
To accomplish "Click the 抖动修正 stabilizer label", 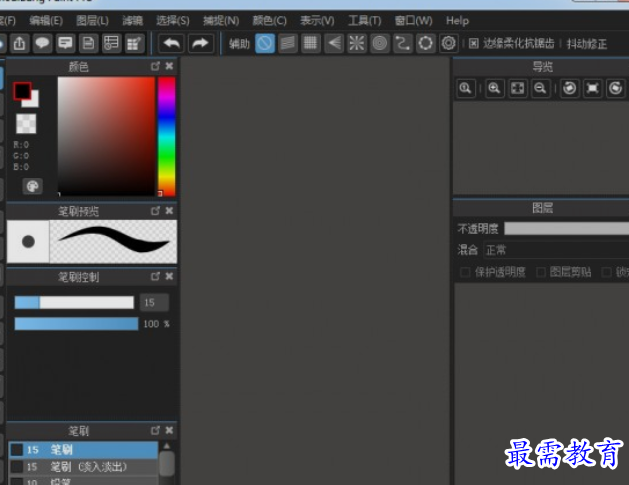I will (586, 44).
